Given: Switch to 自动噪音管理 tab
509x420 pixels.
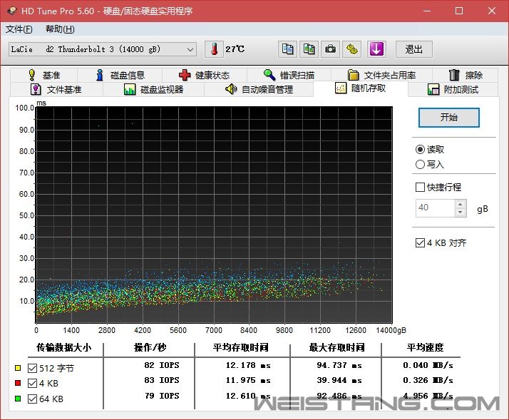Looking at the screenshot, I should click(259, 89).
